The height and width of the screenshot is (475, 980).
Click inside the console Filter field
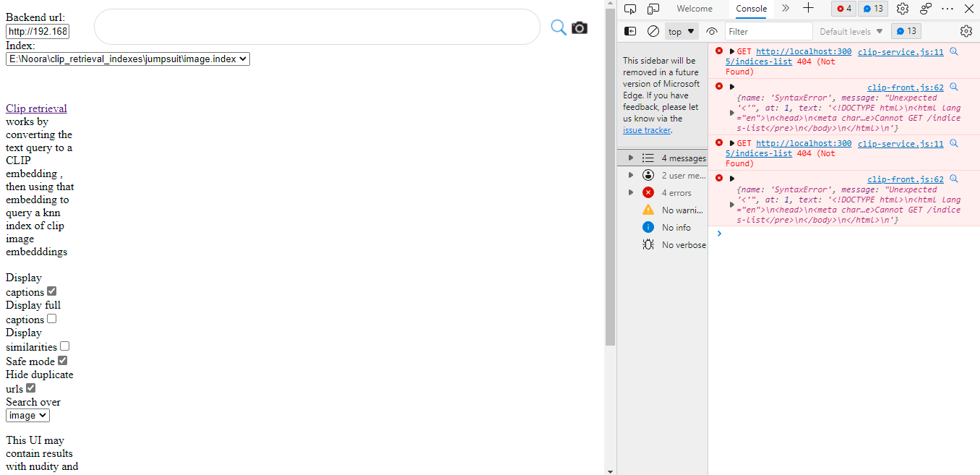point(768,30)
